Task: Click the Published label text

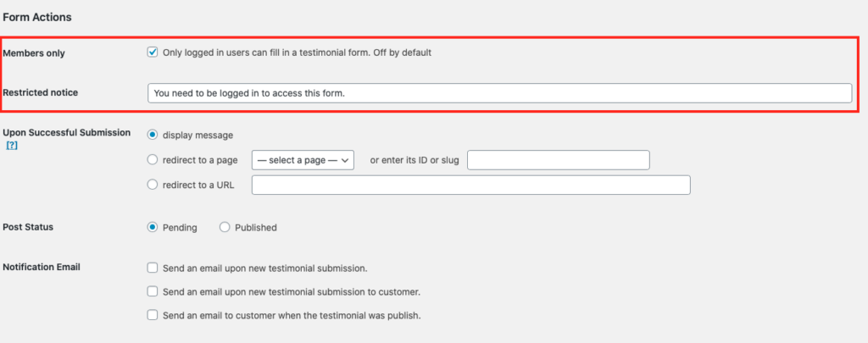Action: click(256, 227)
